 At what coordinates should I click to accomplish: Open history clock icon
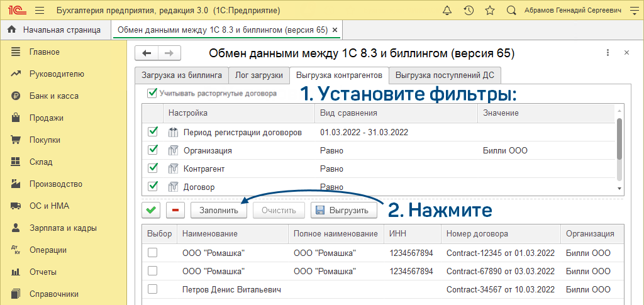point(469,11)
